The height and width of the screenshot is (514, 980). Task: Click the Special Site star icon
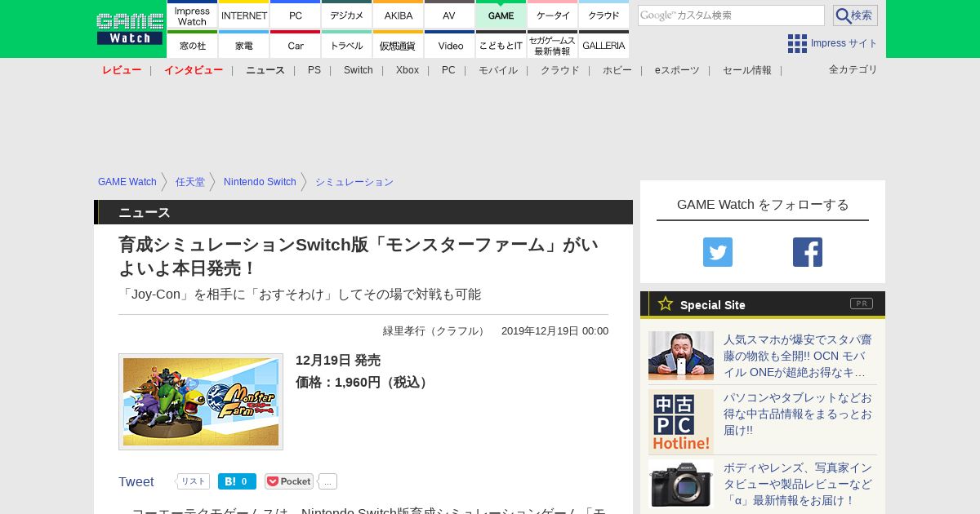tap(666, 304)
